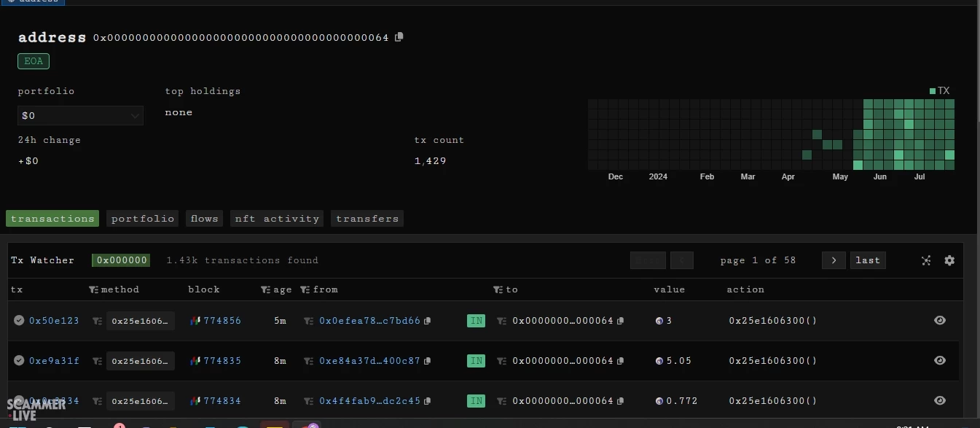Click the filter icon next to method column
The image size is (980, 428).
click(x=93, y=289)
